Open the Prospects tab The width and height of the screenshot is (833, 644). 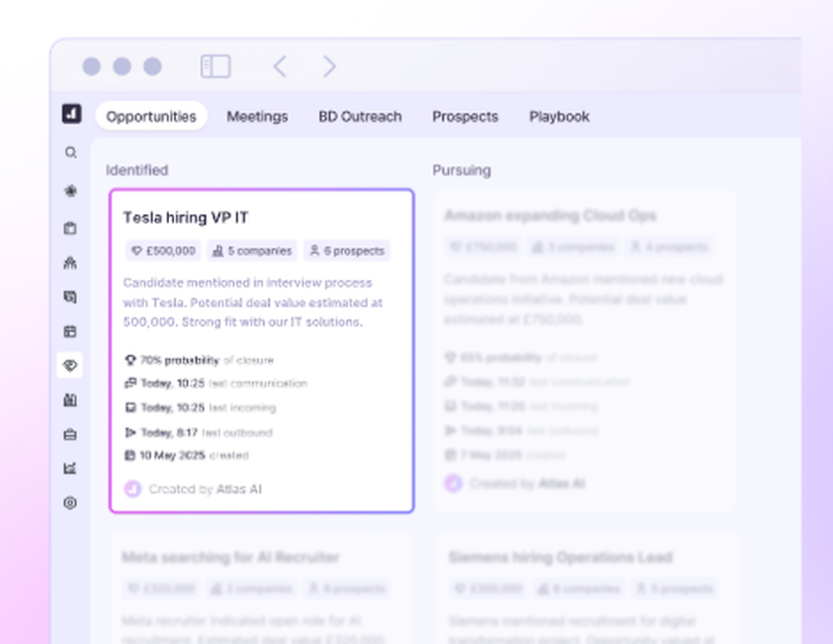(x=465, y=117)
